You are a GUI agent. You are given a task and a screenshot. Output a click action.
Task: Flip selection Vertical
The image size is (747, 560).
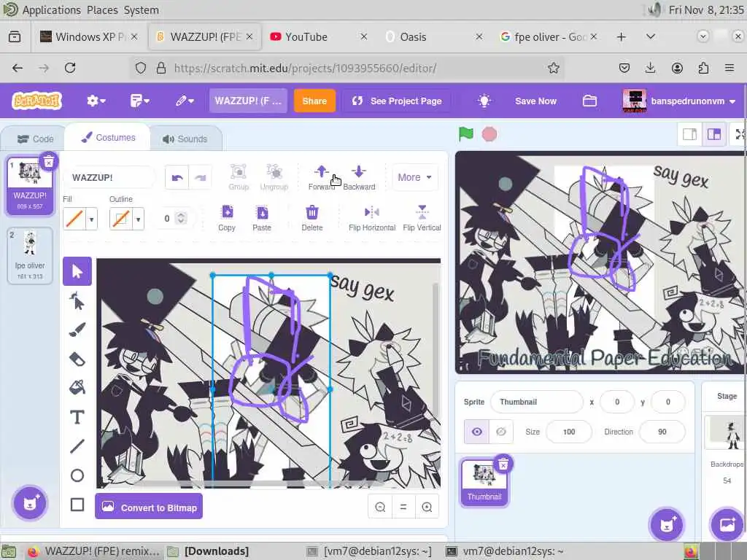pyautogui.click(x=422, y=218)
